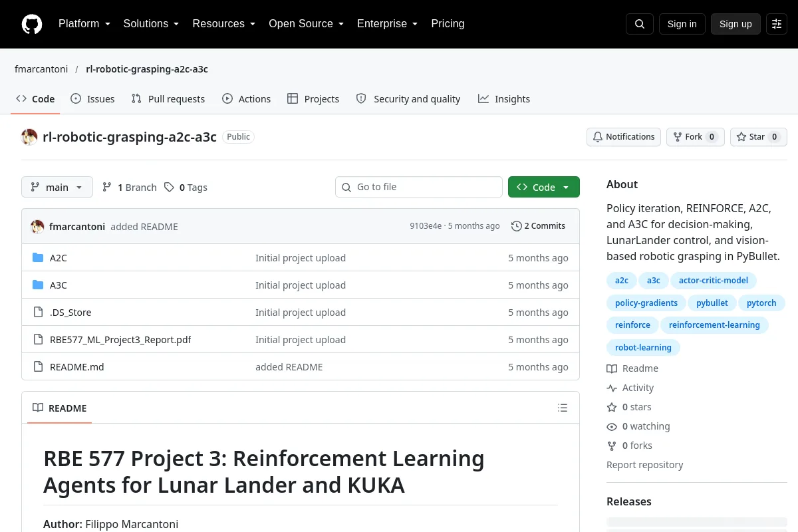The height and width of the screenshot is (532, 798).
Task: Open the reinforcement-learning topic tag
Action: click(714, 325)
